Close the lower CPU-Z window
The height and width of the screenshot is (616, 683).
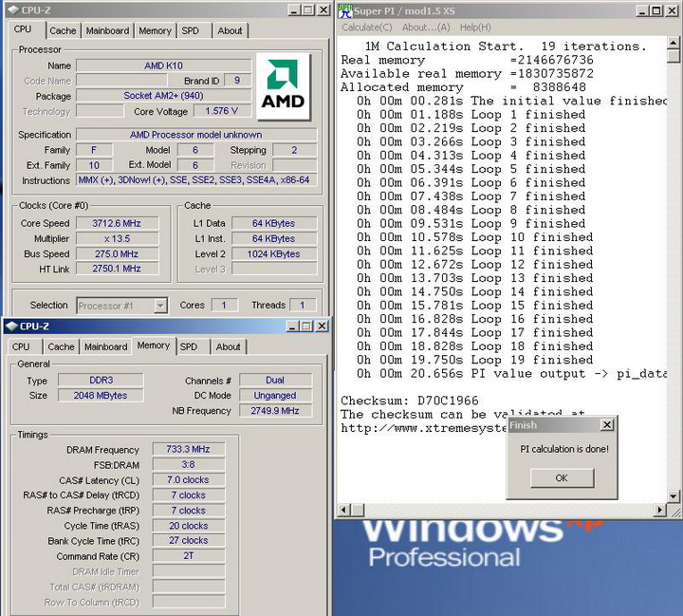coord(322,327)
